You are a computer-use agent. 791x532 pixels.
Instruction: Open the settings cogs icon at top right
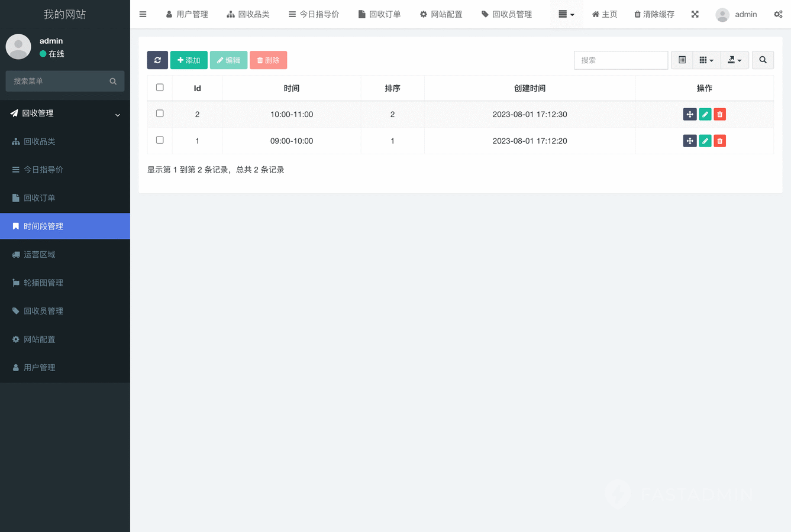777,14
